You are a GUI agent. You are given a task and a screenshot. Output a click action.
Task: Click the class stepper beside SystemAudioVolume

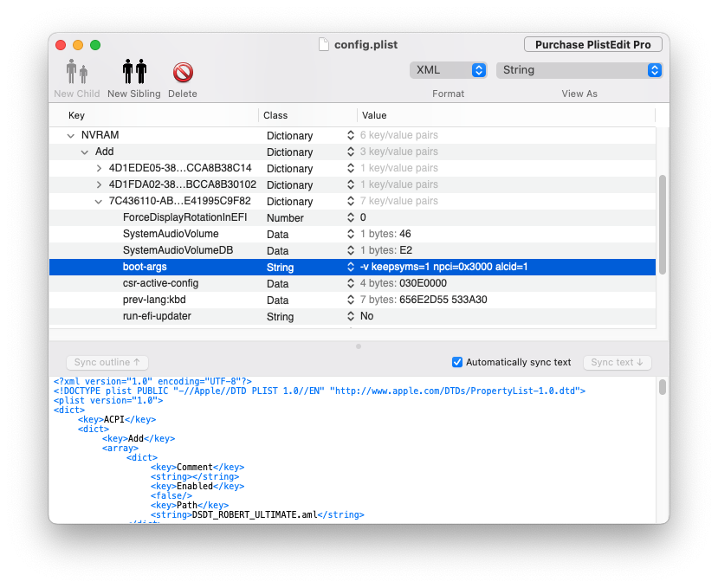pos(350,234)
